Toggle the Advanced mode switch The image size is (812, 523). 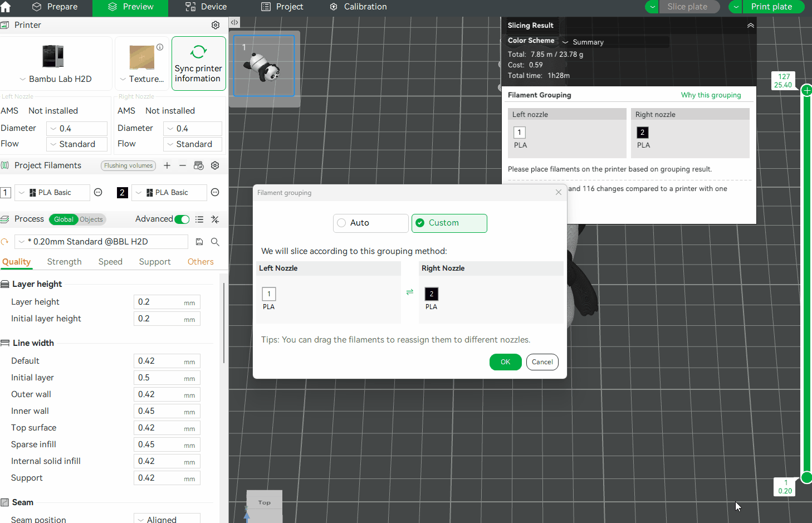click(182, 219)
